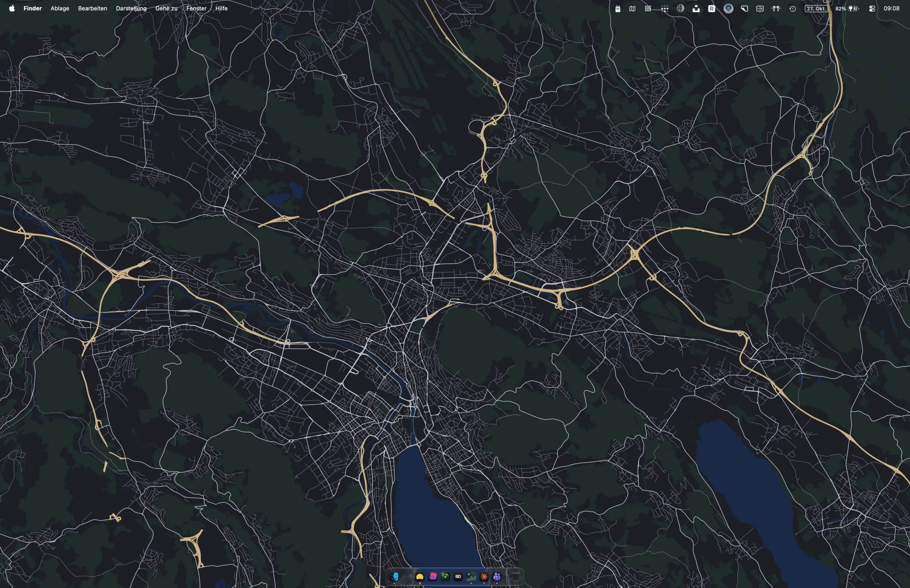Click the 09:08 clock
Viewport: 910px width, 588px height.
[x=891, y=8]
